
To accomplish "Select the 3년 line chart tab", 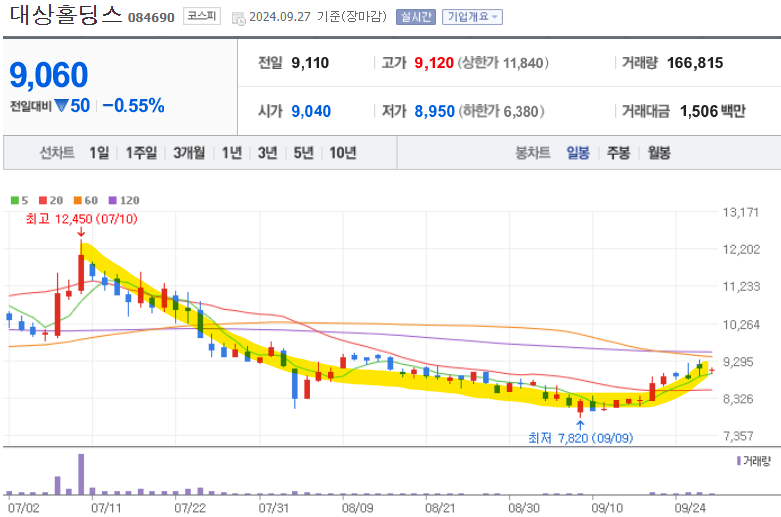I will click(267, 152).
